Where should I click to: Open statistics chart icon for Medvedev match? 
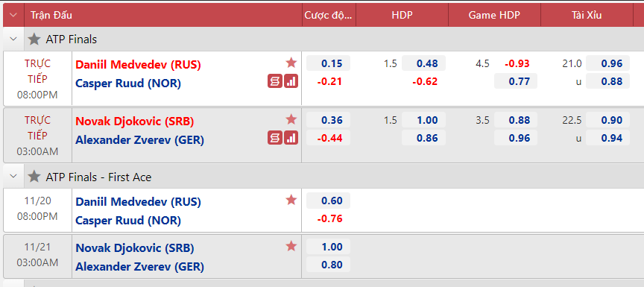pyautogui.click(x=291, y=81)
